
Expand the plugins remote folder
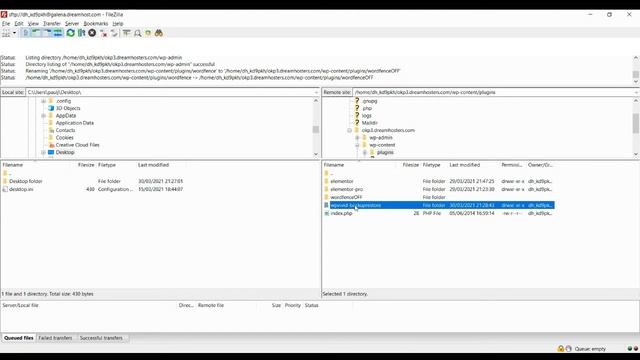365,152
